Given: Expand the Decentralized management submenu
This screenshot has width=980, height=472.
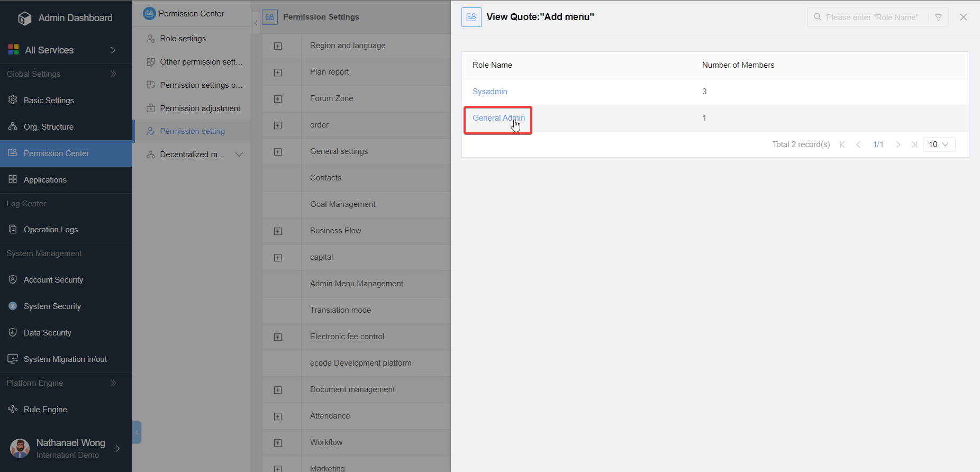Looking at the screenshot, I should pyautogui.click(x=239, y=155).
